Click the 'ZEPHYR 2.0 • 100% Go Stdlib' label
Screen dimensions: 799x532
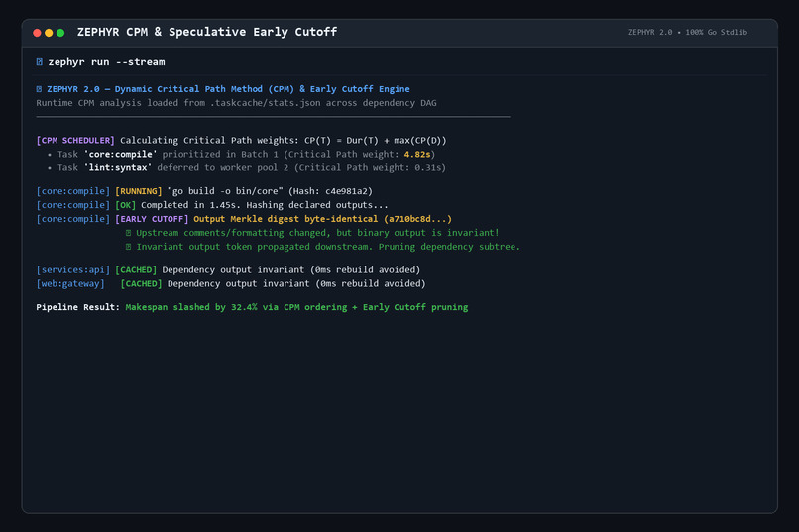tap(687, 32)
